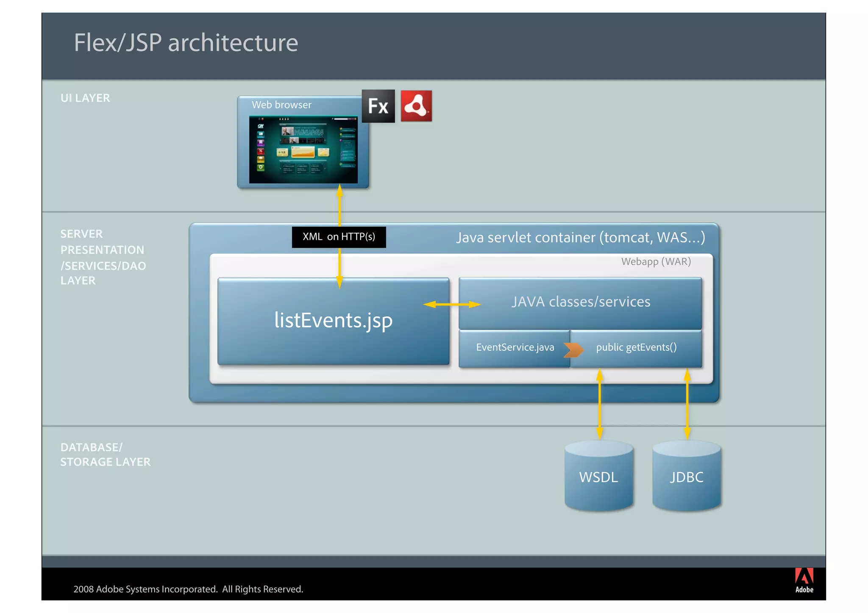Click the Flex Fx logo icon
This screenshot has height=613, width=868.
(378, 106)
